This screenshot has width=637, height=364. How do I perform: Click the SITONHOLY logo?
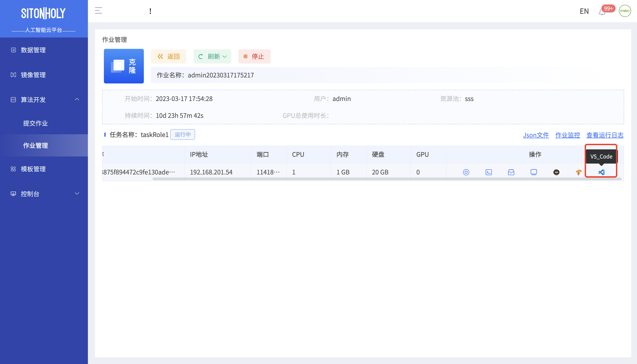click(x=43, y=13)
